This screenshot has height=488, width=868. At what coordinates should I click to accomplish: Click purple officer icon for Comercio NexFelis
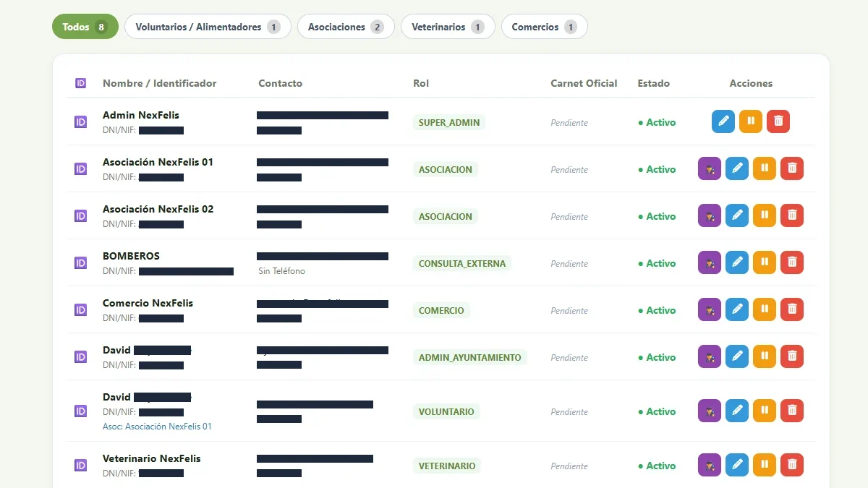(x=710, y=309)
